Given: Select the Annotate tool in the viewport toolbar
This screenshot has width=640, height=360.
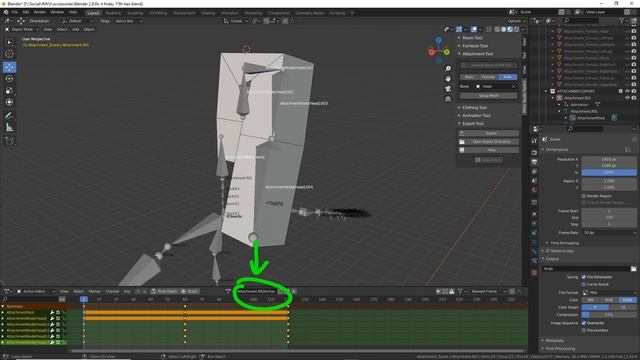Looking at the screenshot, I should 9,116.
